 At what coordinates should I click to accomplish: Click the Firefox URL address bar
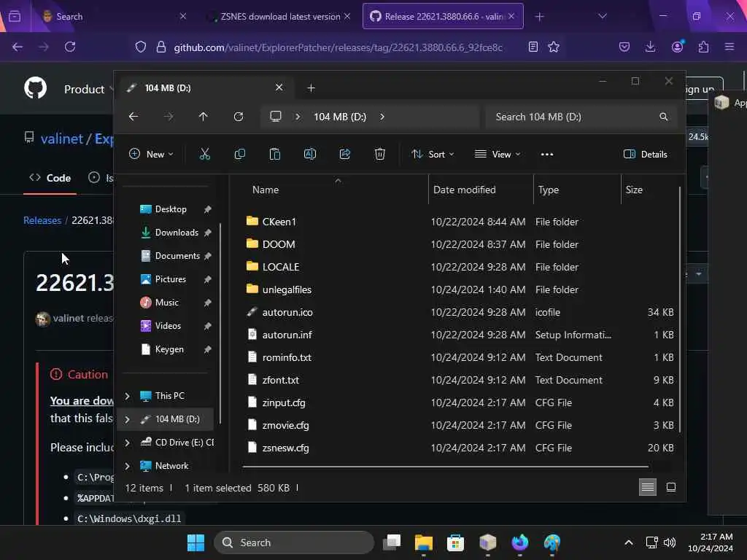point(338,47)
